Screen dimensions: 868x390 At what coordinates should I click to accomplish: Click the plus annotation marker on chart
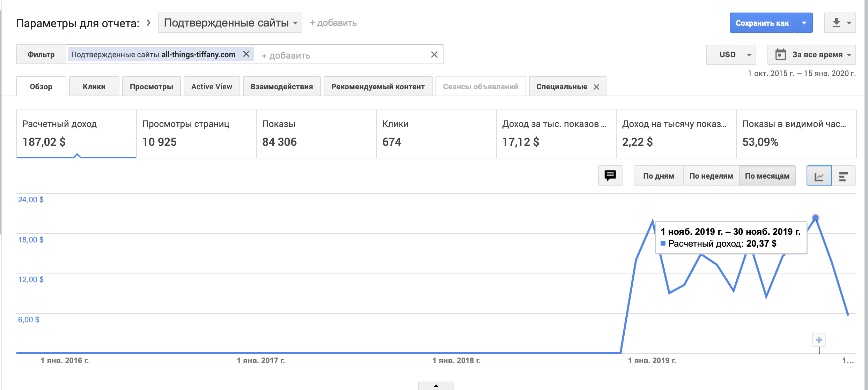819,340
